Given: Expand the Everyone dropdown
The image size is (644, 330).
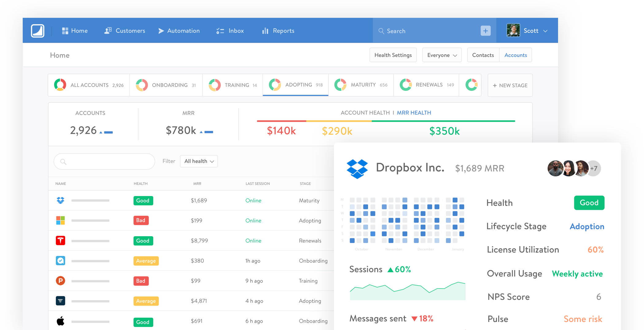Looking at the screenshot, I should [x=442, y=55].
